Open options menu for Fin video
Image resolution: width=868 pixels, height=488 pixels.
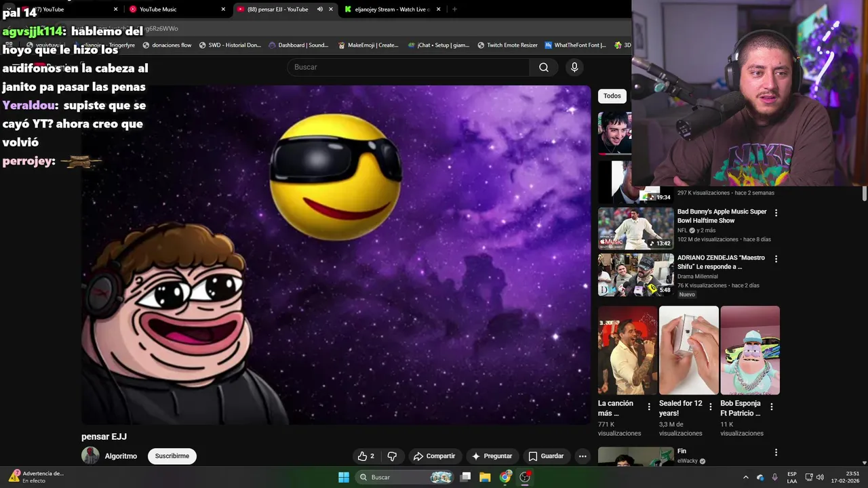[776, 453]
